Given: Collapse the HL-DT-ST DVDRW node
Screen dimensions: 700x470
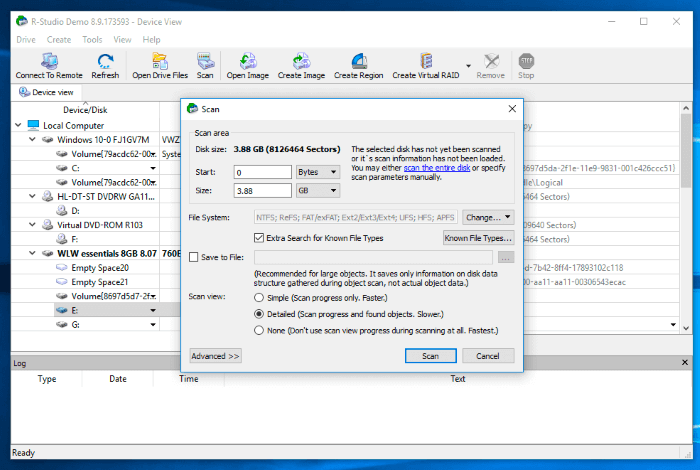Looking at the screenshot, I should 32,196.
